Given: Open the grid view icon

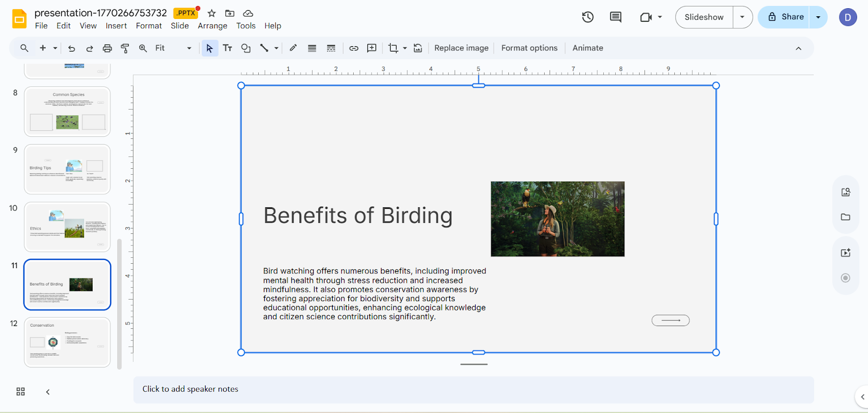Looking at the screenshot, I should point(21,391).
